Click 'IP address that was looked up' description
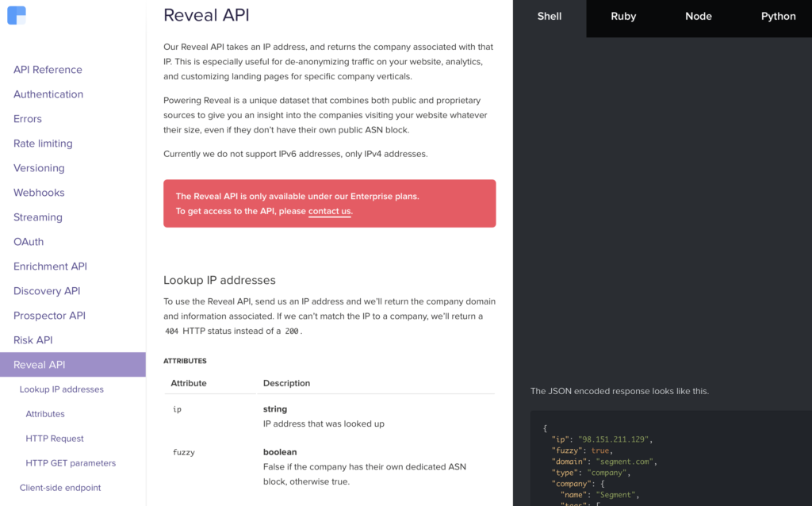The height and width of the screenshot is (506, 812). (x=324, y=424)
